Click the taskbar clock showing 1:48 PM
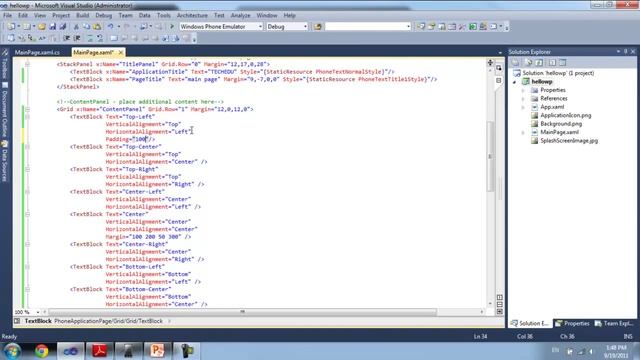Screen dimensions: 640x360 [616, 351]
